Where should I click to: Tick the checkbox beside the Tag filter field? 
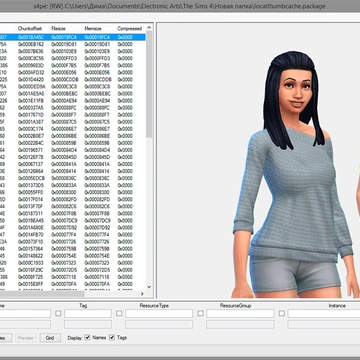click(x=58, y=313)
